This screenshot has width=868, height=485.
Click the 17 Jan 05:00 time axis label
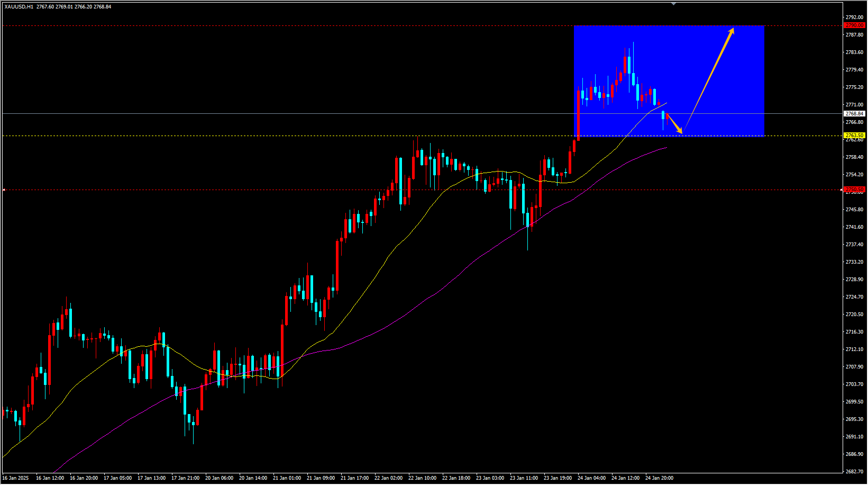117,478
